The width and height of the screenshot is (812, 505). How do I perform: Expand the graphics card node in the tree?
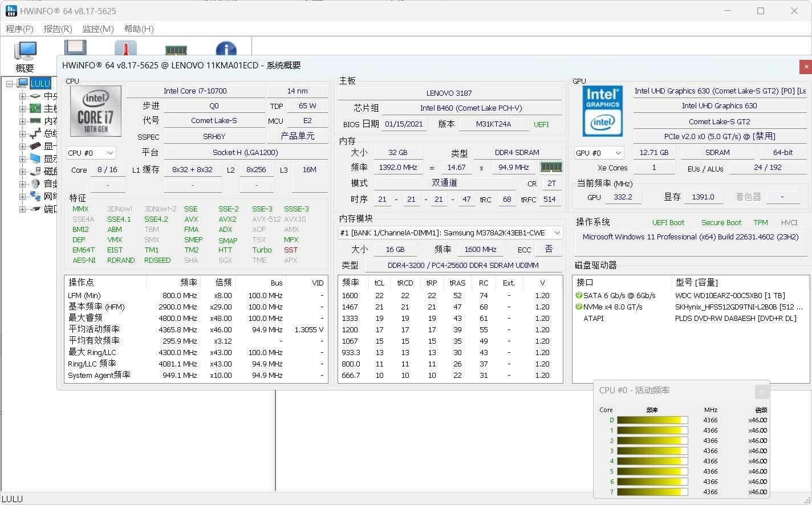[x=22, y=146]
